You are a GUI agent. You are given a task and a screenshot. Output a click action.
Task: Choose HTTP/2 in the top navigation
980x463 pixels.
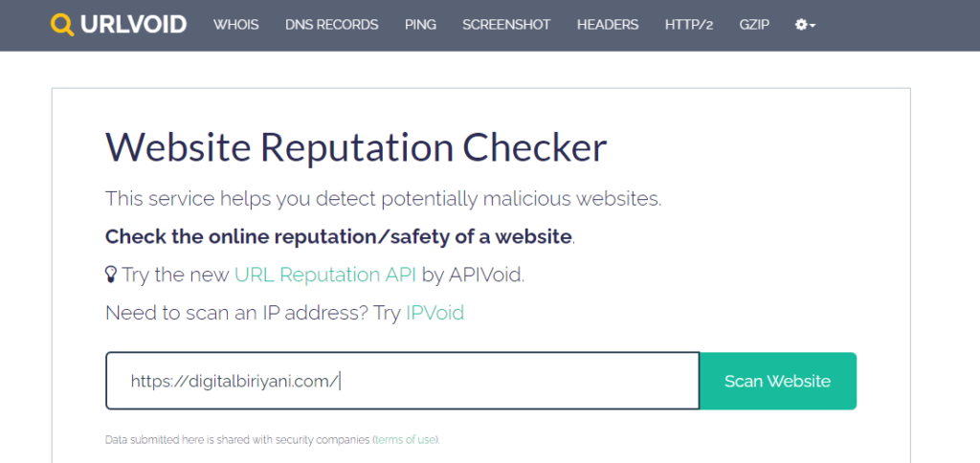click(689, 25)
